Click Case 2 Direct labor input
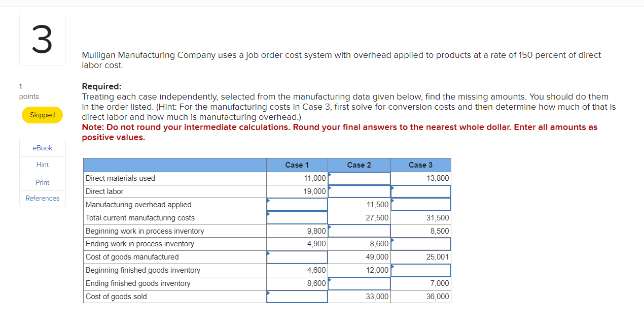Image resolution: width=644 pixels, height=324 pixels. pyautogui.click(x=360, y=191)
